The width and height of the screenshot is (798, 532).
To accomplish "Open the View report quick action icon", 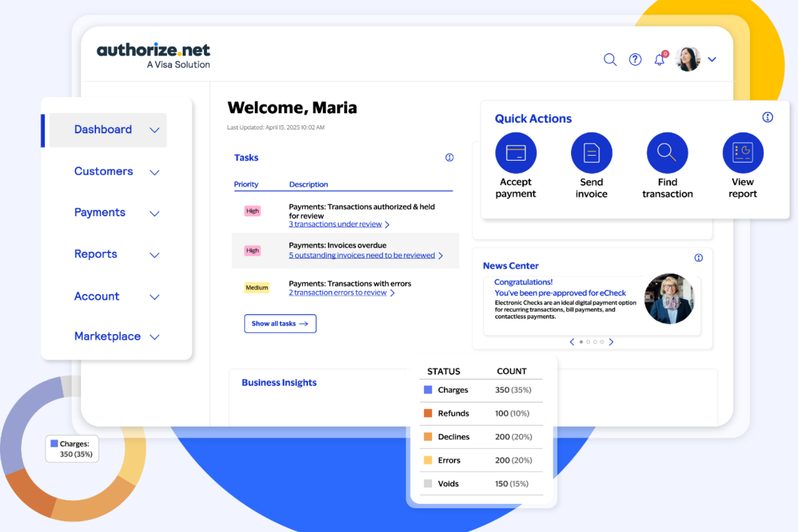I will (x=742, y=153).
